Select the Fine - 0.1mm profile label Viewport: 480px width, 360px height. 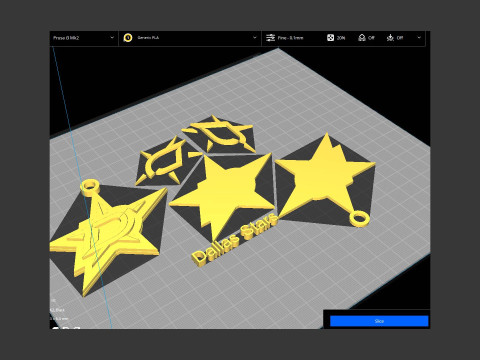(x=291, y=38)
